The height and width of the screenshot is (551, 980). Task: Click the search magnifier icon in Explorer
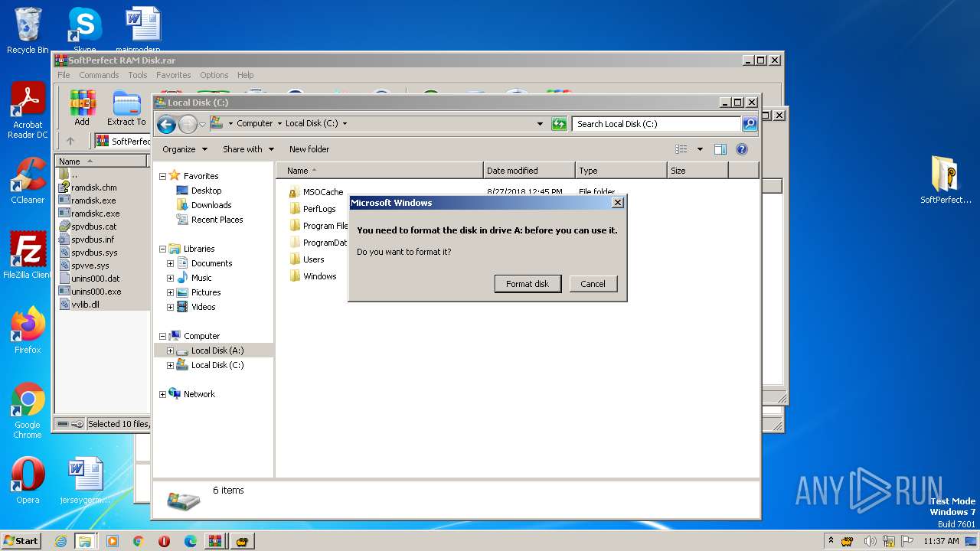[750, 124]
